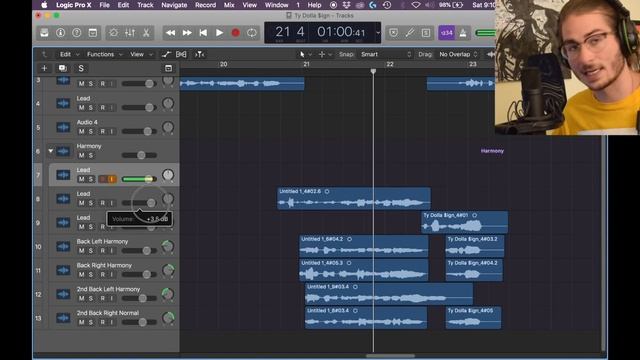Start playback with the Play button
The height and width of the screenshot is (360, 640).
pyautogui.click(x=219, y=33)
